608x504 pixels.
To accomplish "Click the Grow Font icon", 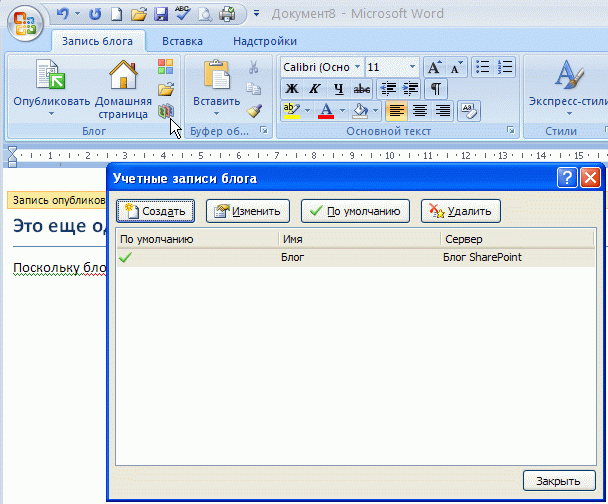I will click(x=434, y=67).
